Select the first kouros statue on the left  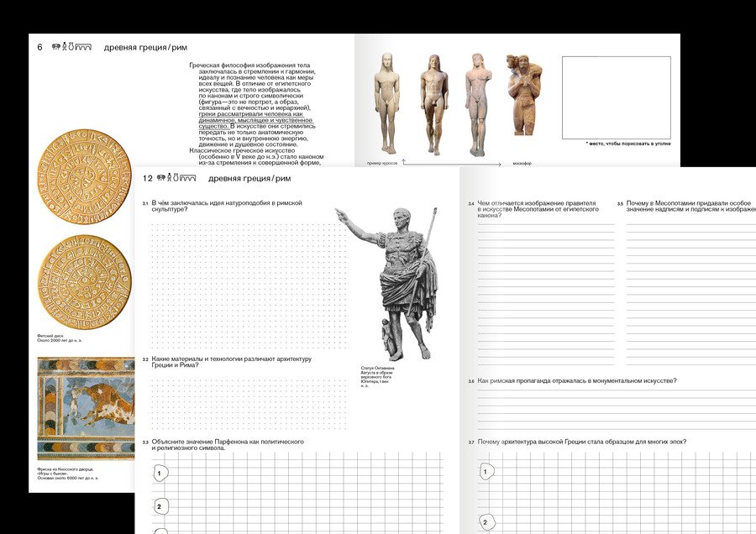click(386, 102)
